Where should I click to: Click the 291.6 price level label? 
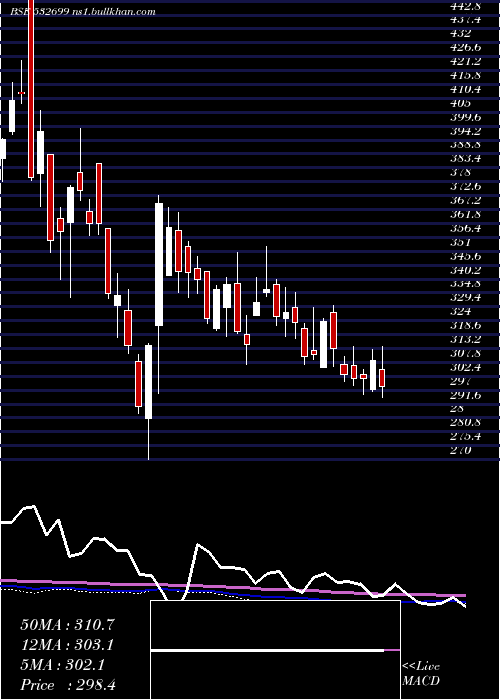coord(466,395)
